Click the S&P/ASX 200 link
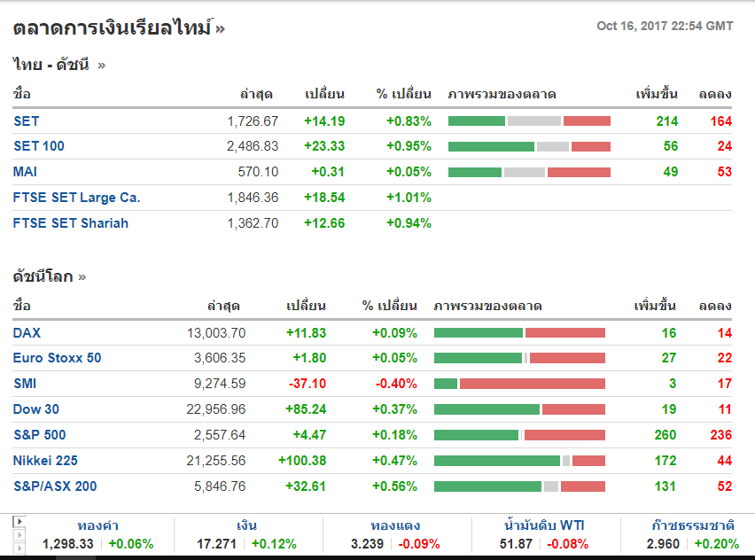This screenshot has height=560, width=755. (55, 486)
